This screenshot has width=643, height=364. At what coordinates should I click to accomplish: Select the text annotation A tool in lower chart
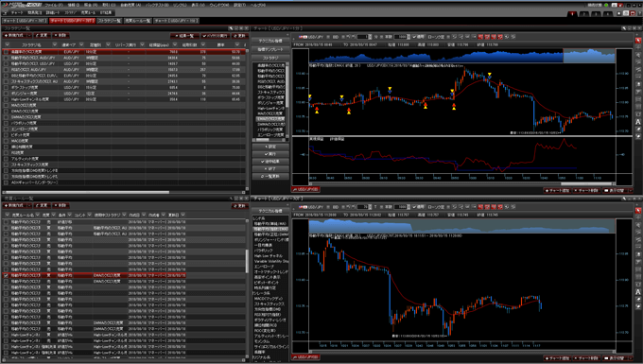[638, 292]
